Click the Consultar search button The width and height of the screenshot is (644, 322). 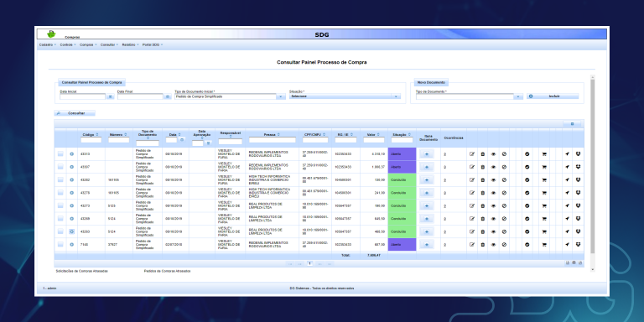pos(75,113)
